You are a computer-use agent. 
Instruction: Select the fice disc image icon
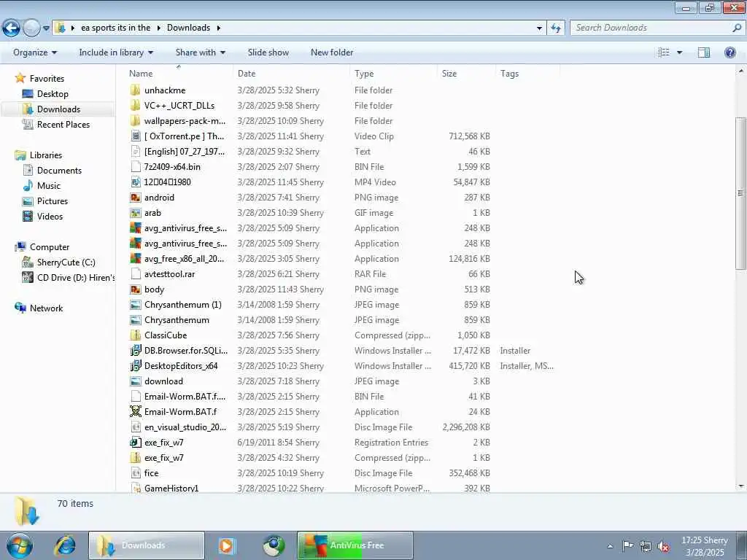[x=136, y=472]
